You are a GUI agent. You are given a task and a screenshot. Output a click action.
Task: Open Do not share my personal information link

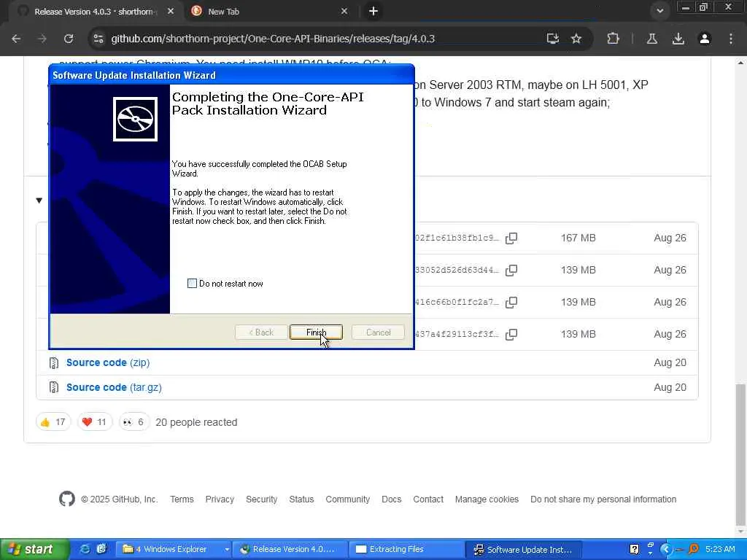point(603,499)
